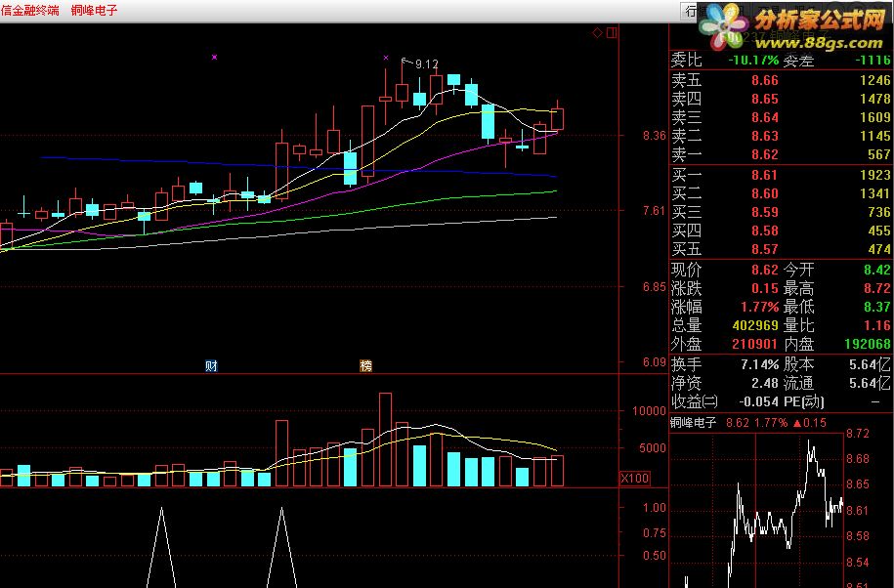The width and height of the screenshot is (894, 588).
Task: Click the 7.61 price axis label
Action: tap(654, 211)
